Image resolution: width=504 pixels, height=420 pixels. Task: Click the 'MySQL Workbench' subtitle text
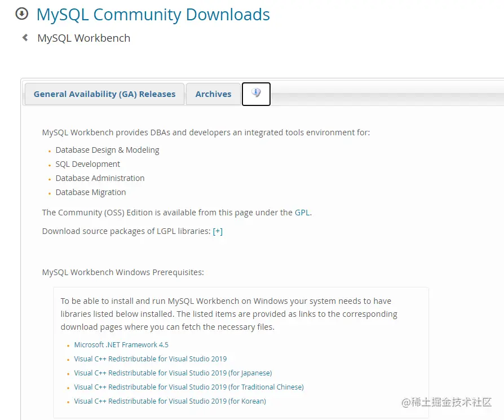(x=84, y=38)
